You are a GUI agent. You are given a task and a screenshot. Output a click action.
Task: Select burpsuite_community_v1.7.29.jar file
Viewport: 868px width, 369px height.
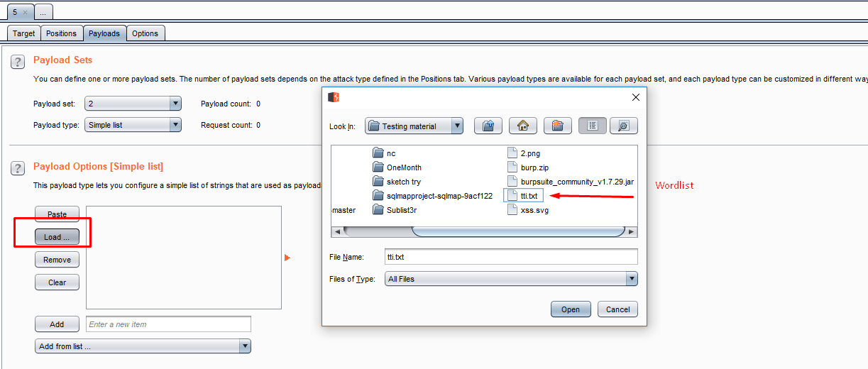coord(571,182)
